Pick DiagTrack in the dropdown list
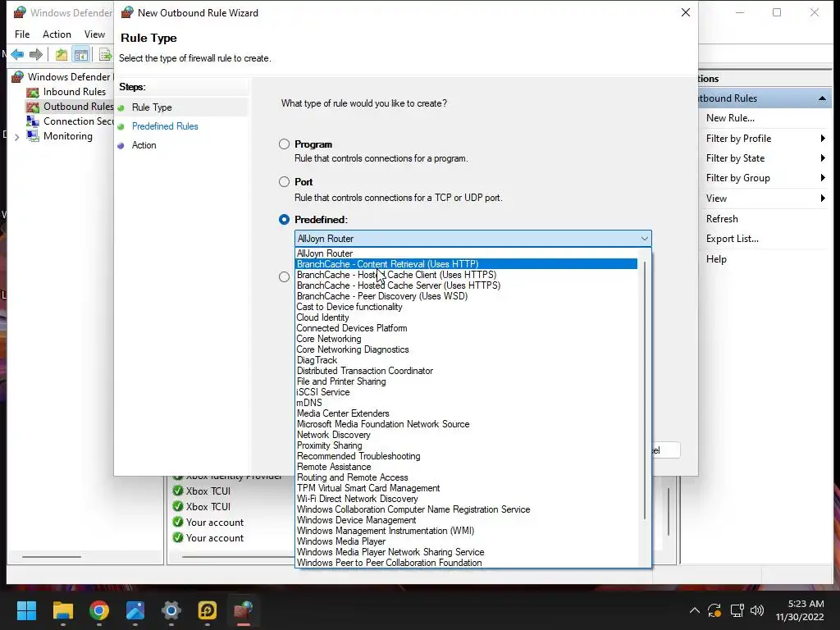The image size is (840, 630). click(467, 360)
